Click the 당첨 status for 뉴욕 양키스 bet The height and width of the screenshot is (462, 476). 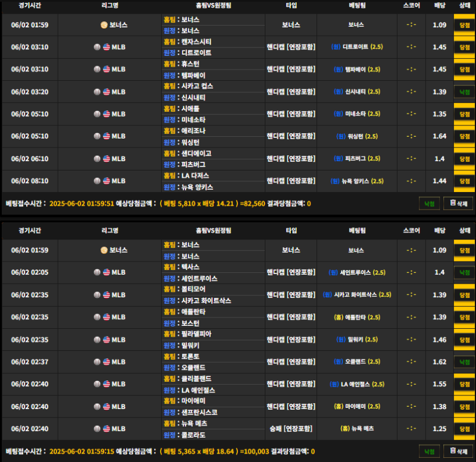pos(465,181)
